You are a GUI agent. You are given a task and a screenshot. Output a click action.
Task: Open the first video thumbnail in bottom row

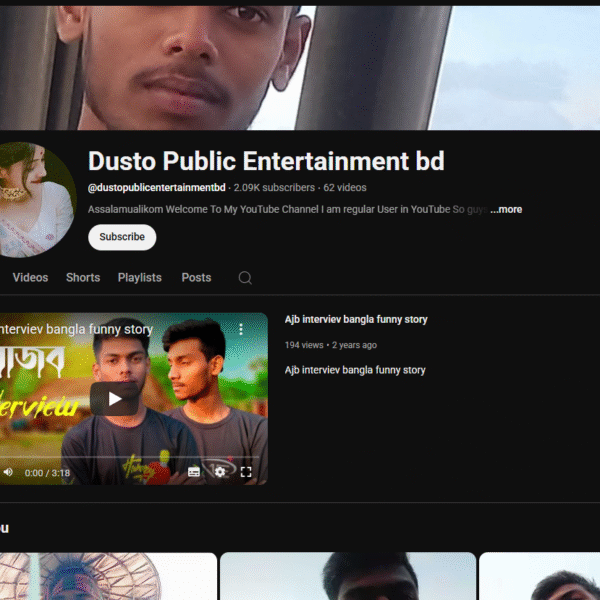tap(108, 576)
